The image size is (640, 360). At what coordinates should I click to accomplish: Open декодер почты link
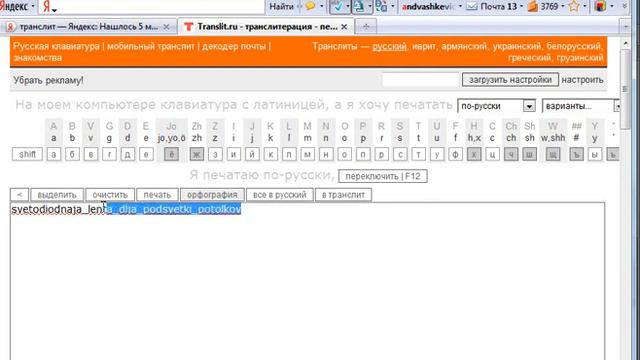point(234,46)
